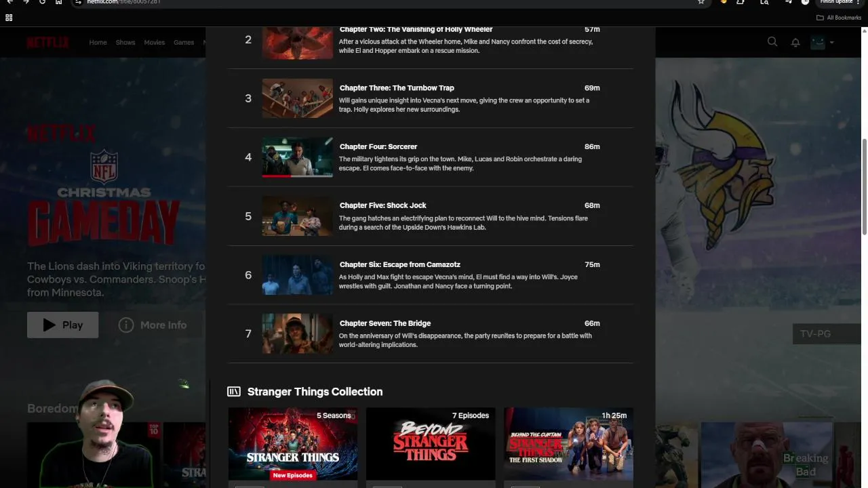This screenshot has width=868, height=488.
Task: Click the Chapter Six: Escape from Camazotz title
Action: click(400, 264)
